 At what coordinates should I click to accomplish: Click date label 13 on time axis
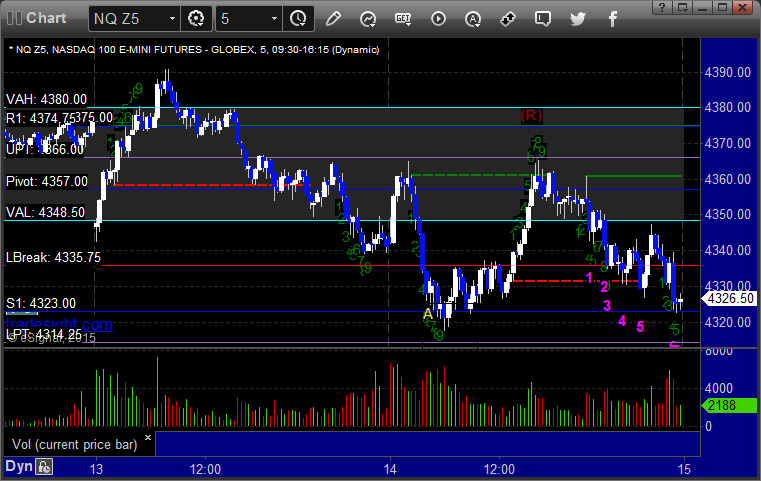97,469
